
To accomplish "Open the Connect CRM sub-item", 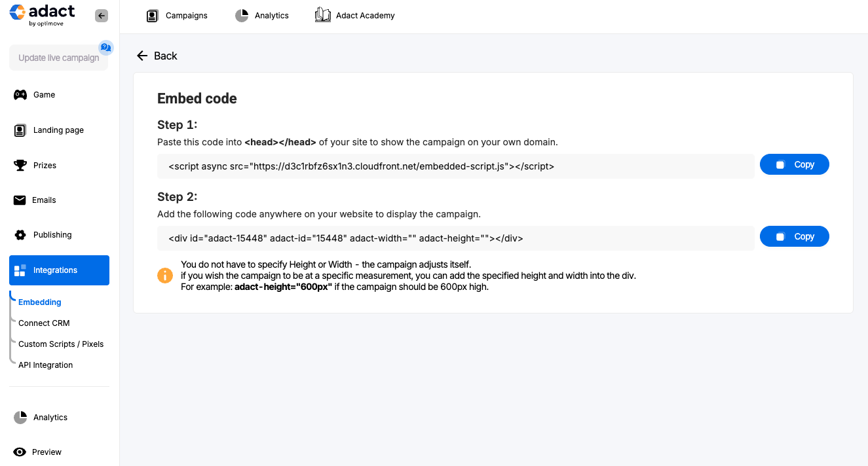I will (44, 323).
